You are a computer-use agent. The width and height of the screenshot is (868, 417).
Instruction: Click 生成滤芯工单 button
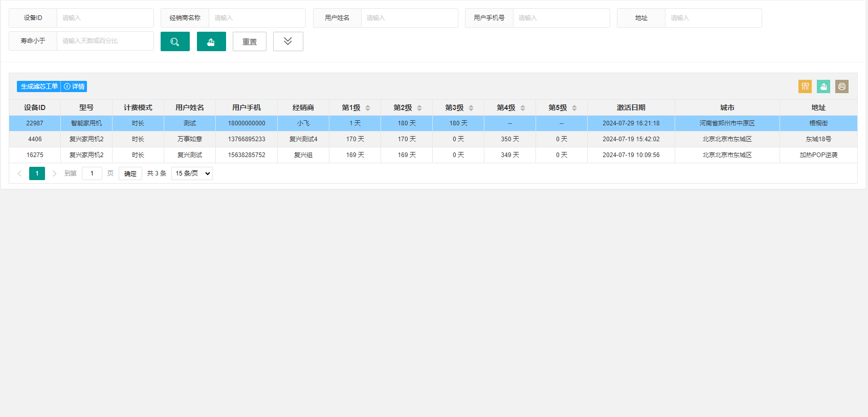tap(39, 86)
